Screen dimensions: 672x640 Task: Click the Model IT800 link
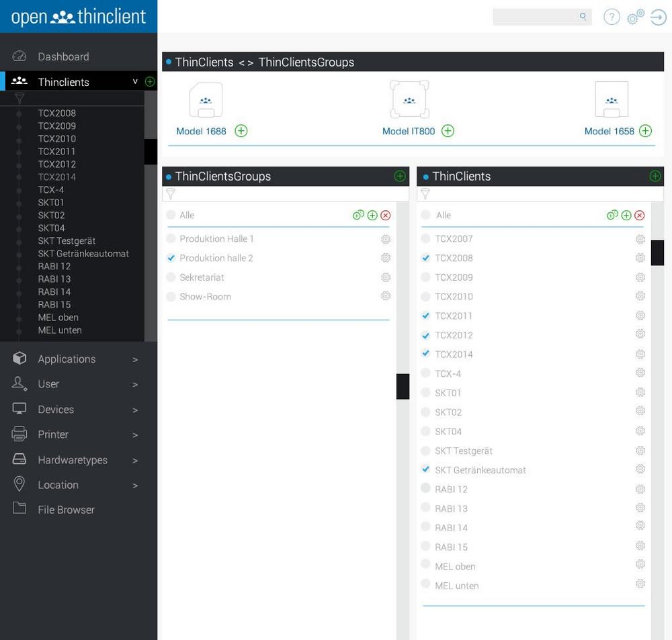(x=409, y=131)
